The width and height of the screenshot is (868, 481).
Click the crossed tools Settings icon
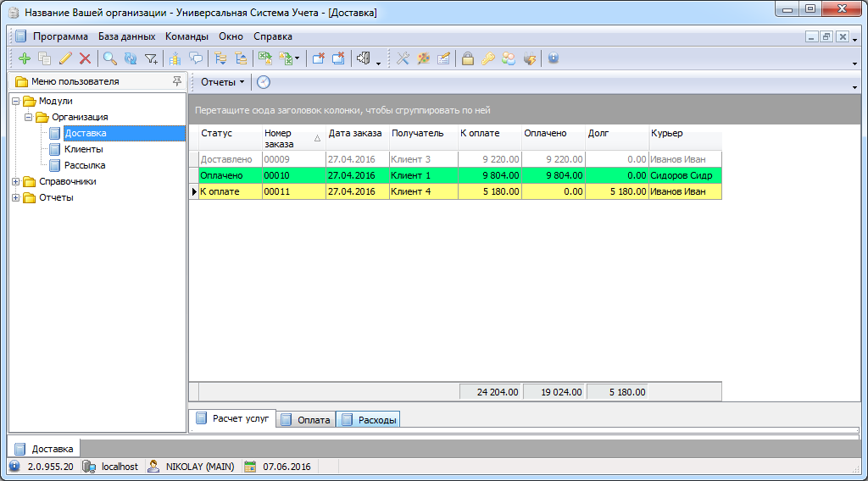click(403, 58)
